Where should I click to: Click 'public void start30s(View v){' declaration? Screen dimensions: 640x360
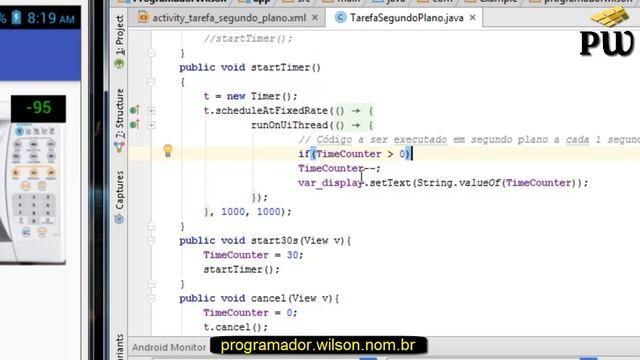pos(265,241)
